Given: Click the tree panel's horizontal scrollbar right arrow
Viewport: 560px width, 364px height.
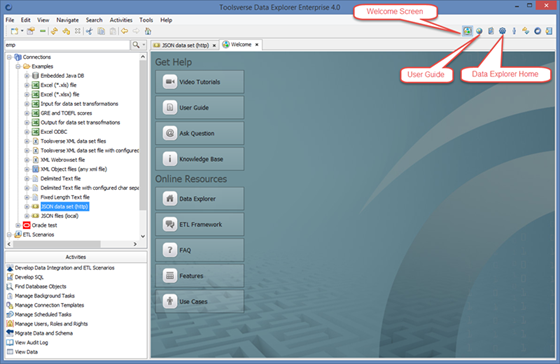Looking at the screenshot, I should [135, 244].
